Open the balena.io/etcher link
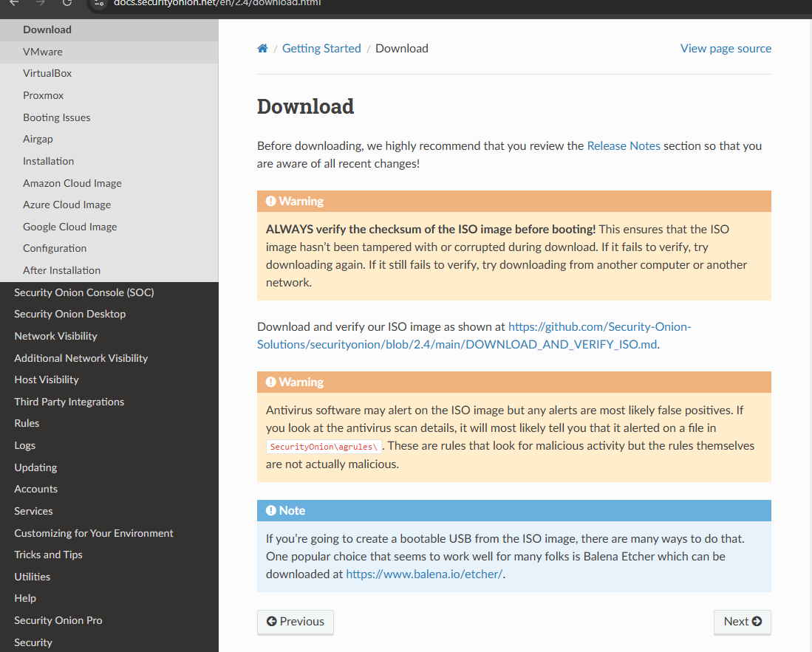The image size is (812, 652). [x=424, y=574]
